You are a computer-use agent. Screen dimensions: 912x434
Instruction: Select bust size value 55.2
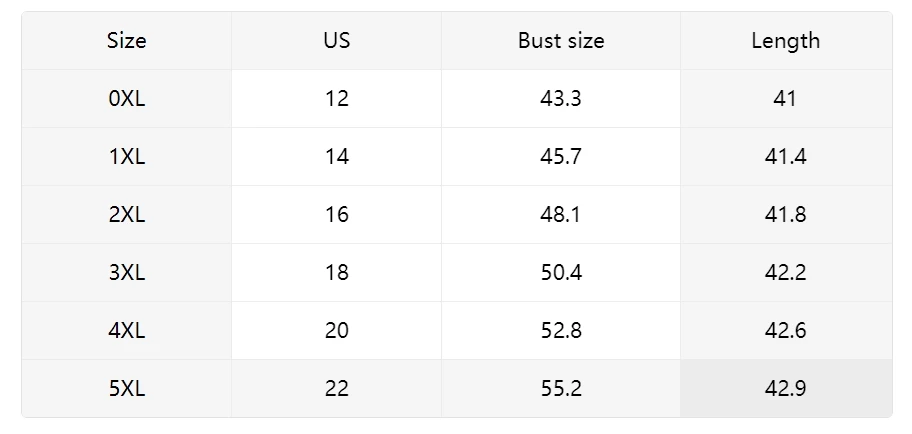561,388
